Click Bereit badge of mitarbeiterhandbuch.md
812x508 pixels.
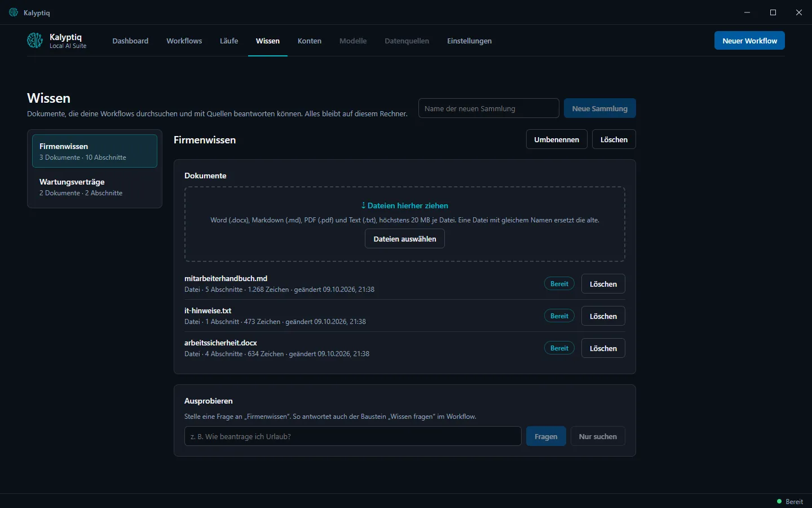[x=559, y=284]
